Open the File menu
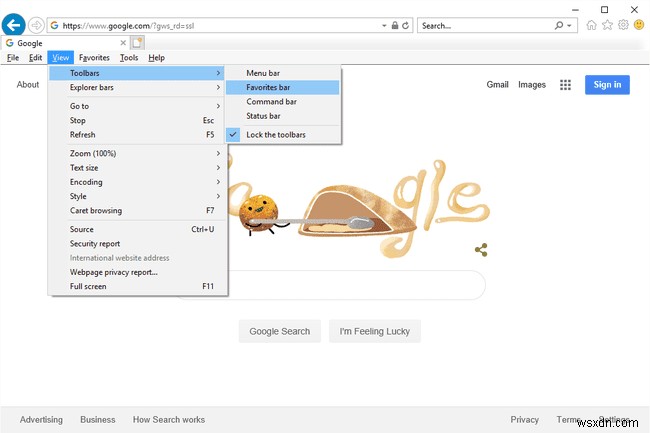Screen dimensions: 650x433 (x=13, y=58)
